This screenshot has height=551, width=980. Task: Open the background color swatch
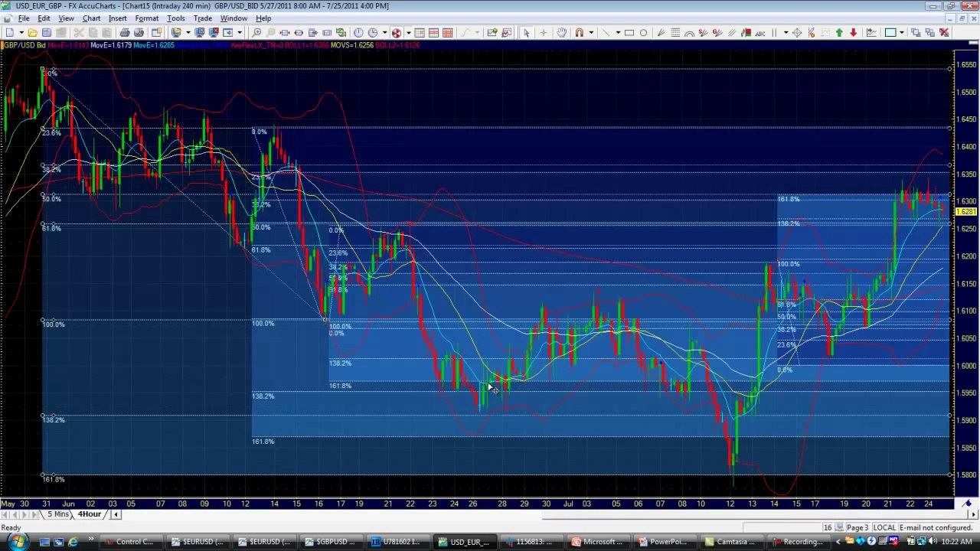(x=890, y=32)
